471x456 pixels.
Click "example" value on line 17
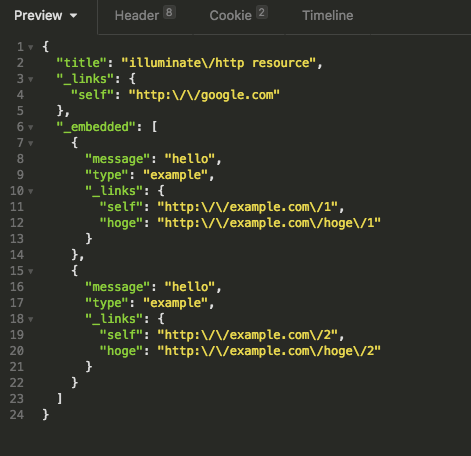pos(175,303)
